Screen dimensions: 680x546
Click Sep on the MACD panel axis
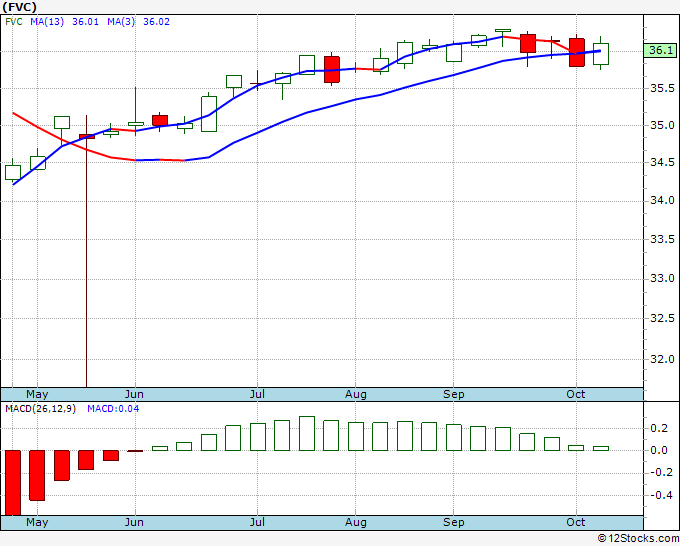[x=454, y=522]
